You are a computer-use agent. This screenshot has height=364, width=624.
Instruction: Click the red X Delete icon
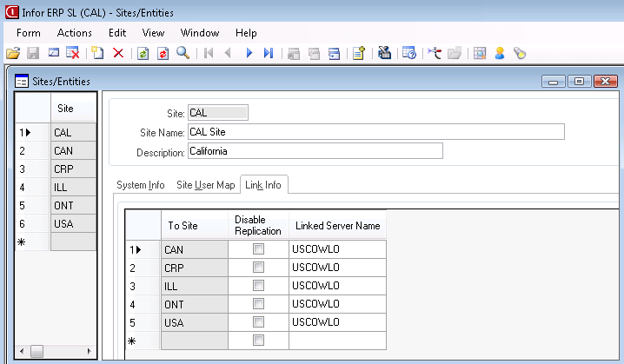[118, 53]
